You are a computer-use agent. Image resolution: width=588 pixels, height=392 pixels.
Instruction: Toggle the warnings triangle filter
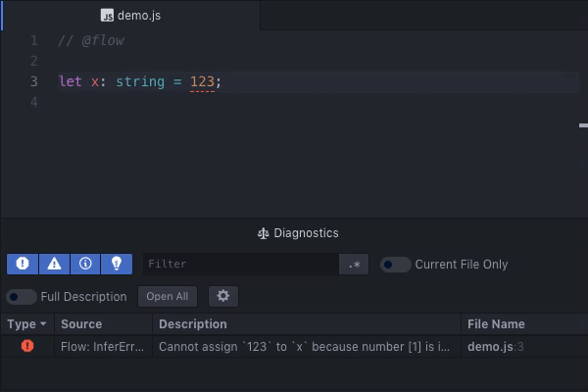click(x=54, y=264)
